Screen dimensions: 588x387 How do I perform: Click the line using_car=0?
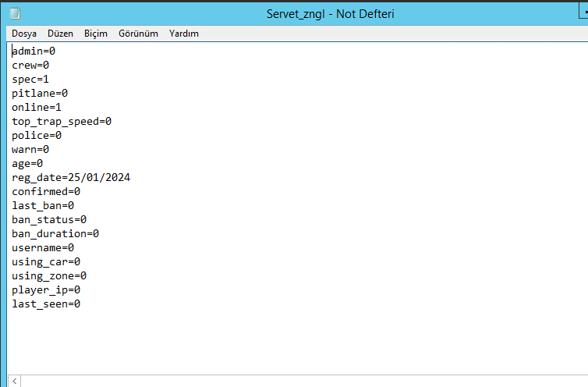click(46, 262)
